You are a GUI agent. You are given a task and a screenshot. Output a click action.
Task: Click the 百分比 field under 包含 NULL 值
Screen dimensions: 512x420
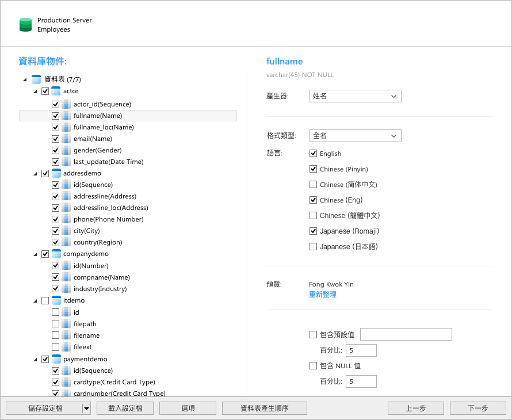click(x=361, y=381)
